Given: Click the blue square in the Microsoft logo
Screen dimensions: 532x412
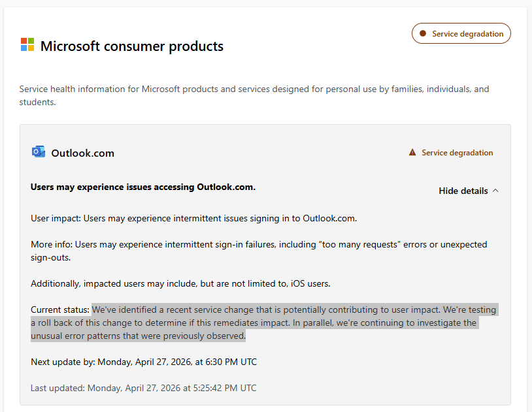Looking at the screenshot, I should click(23, 47).
